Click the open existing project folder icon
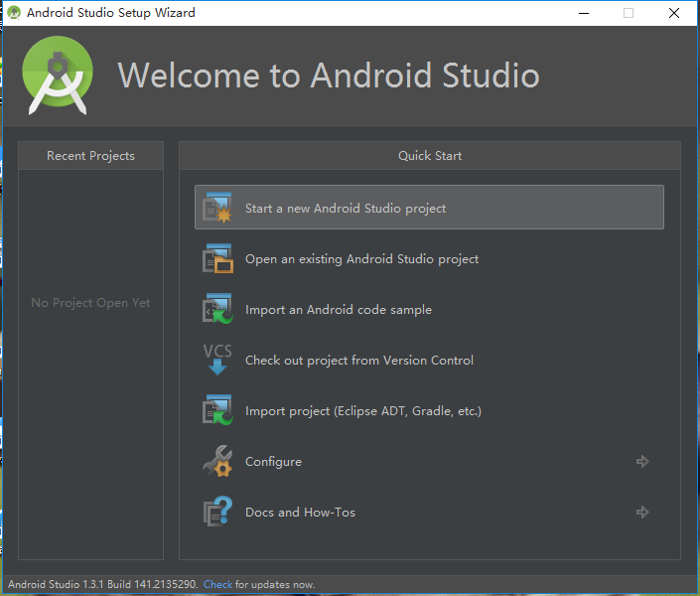 click(x=217, y=258)
